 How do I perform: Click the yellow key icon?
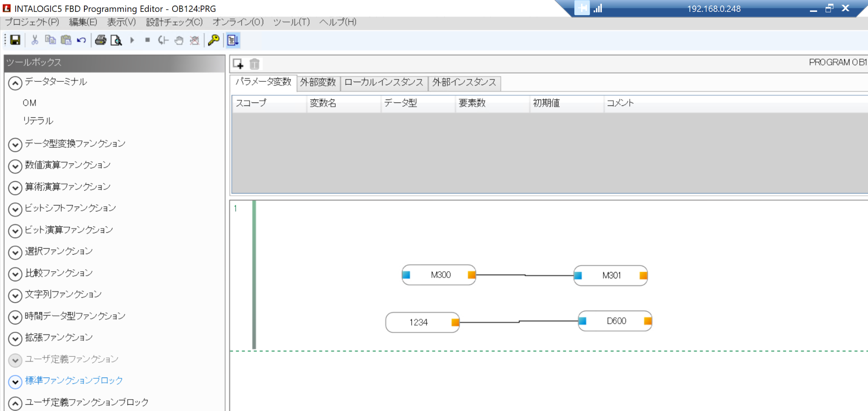[x=214, y=40]
